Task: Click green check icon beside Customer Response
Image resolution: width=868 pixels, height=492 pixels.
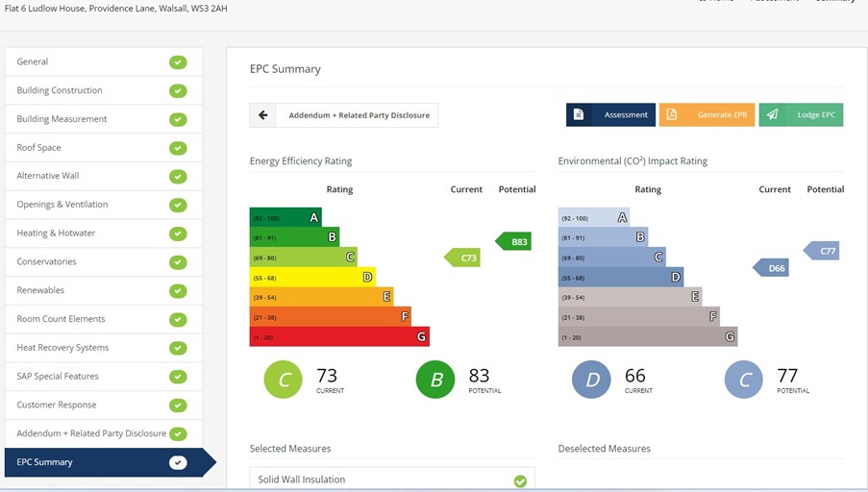Action: point(178,406)
